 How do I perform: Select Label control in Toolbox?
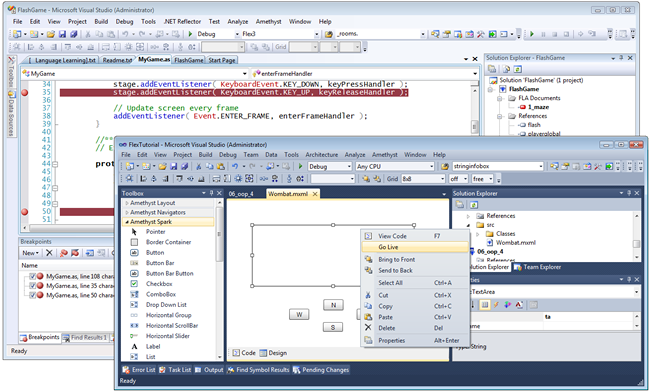coord(153,346)
